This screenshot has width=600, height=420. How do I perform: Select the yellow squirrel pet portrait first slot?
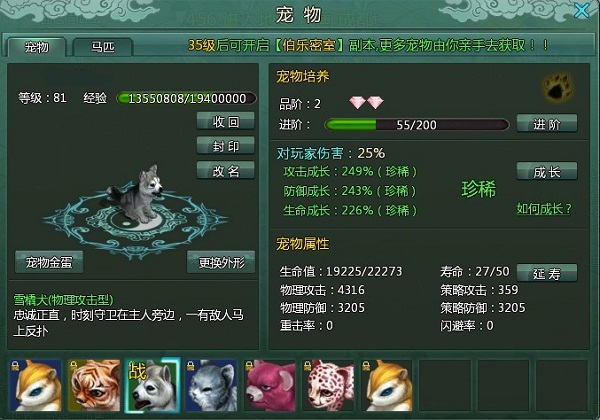(36, 385)
